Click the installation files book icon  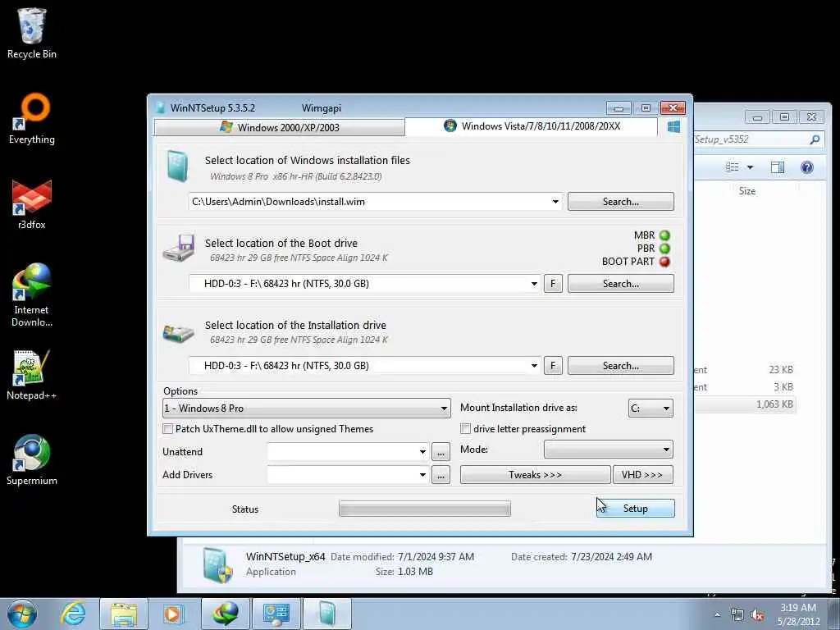(x=177, y=166)
